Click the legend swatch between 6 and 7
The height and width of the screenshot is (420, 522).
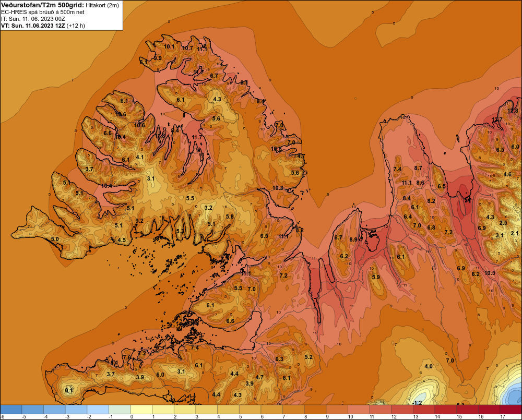(x=271, y=410)
